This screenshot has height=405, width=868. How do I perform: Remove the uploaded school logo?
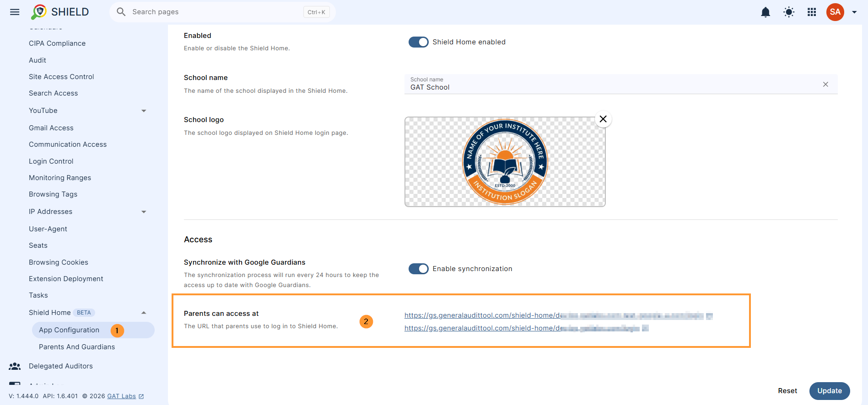[603, 119]
